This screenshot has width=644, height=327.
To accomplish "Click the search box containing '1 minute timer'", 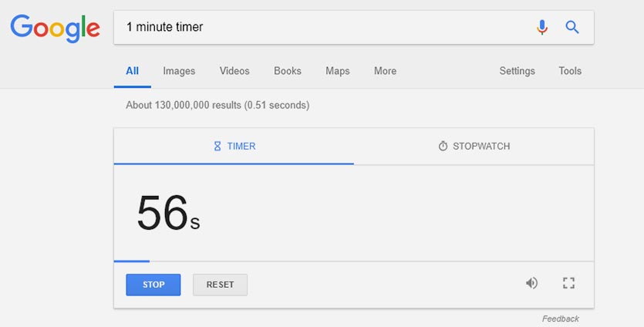I will click(324, 27).
